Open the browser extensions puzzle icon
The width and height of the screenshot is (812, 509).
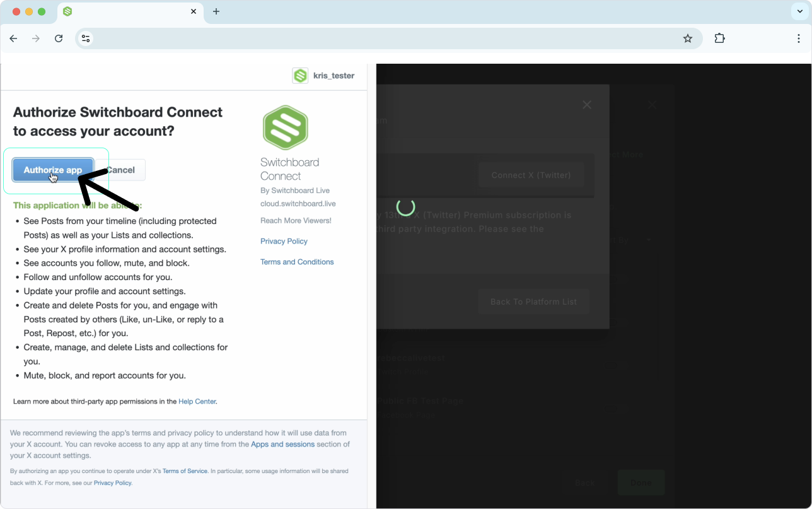tap(719, 38)
